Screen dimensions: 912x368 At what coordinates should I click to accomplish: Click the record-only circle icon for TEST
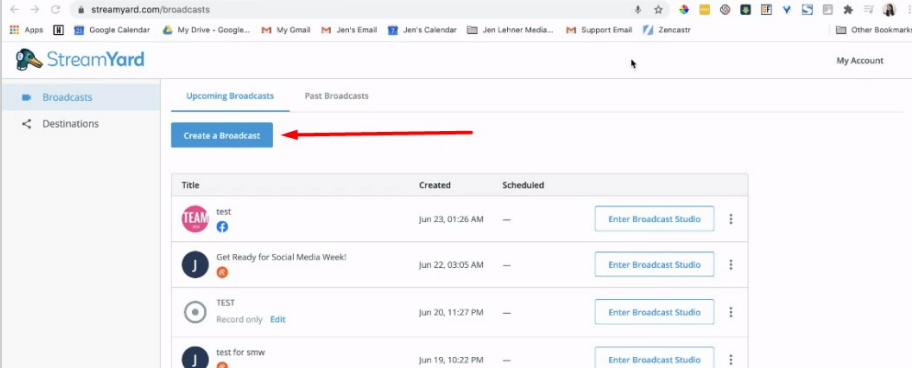[x=195, y=312]
